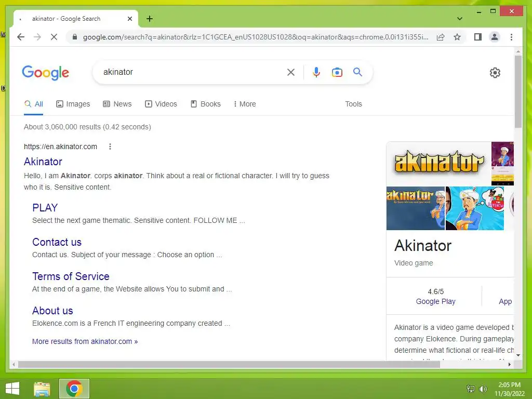532x399 pixels.
Task: Go to the Google logo homepage
Action: click(46, 73)
